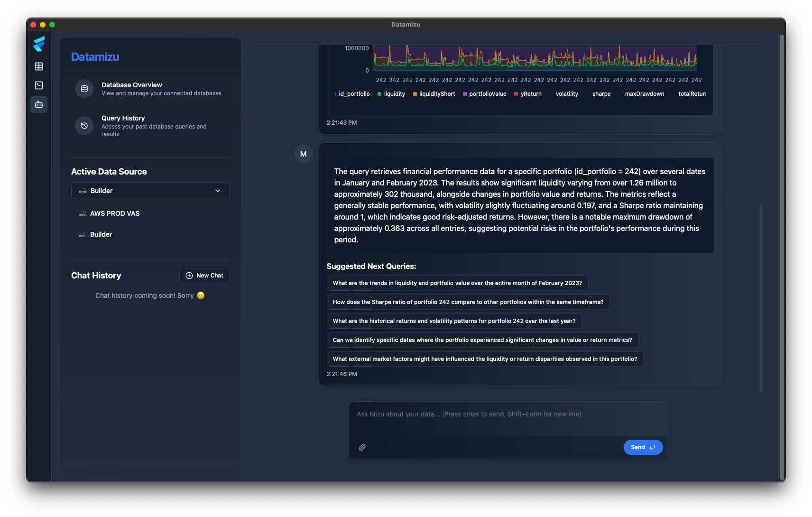The image size is (812, 517).
Task: Click the dropdown chevron arrow
Action: pos(218,191)
